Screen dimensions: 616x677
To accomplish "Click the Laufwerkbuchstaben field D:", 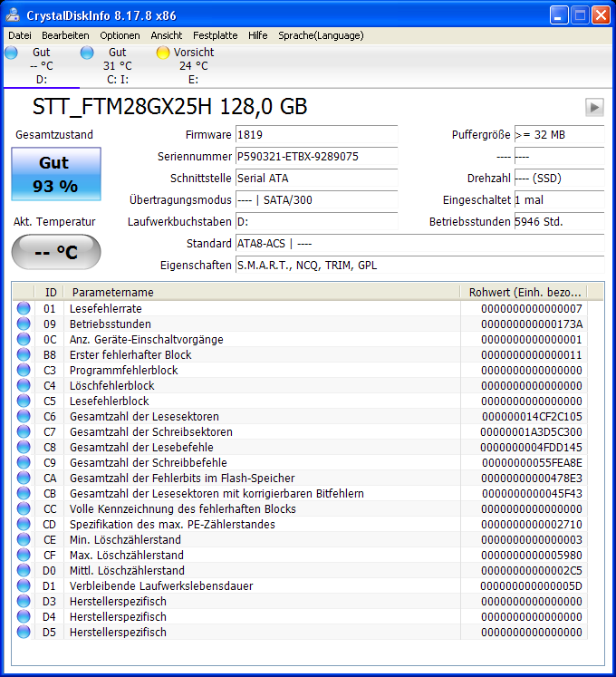I will pyautogui.click(x=316, y=221).
